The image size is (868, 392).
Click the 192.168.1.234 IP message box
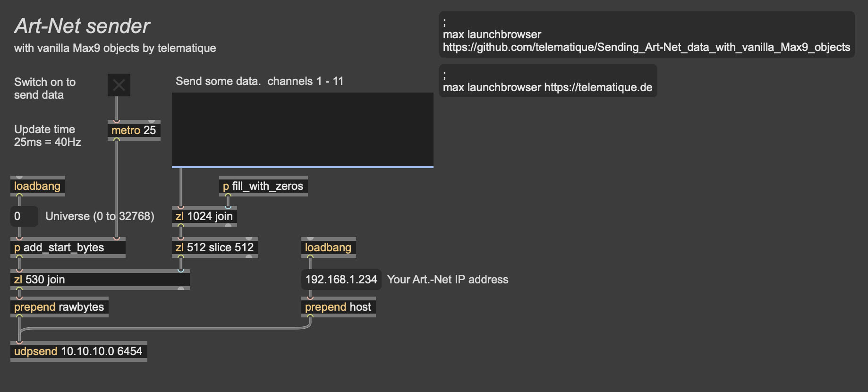(341, 280)
